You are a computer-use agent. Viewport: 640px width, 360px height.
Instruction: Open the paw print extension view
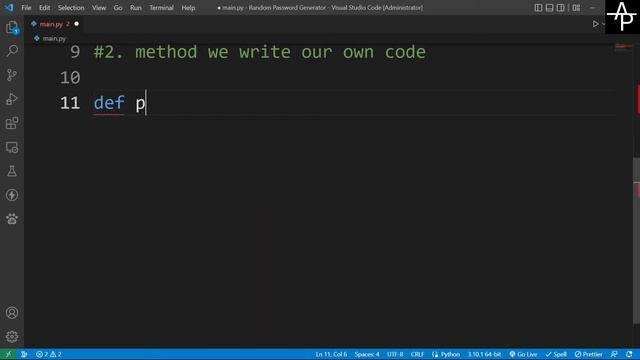pos(12,219)
